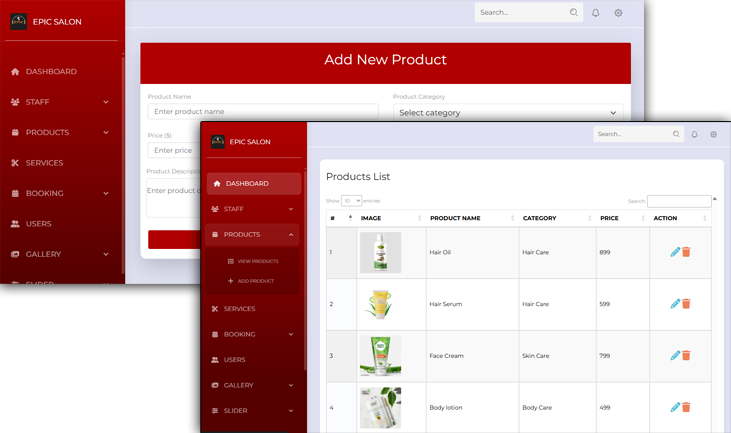
Task: Open Dashboard in the front sidebar
Action: tap(246, 184)
